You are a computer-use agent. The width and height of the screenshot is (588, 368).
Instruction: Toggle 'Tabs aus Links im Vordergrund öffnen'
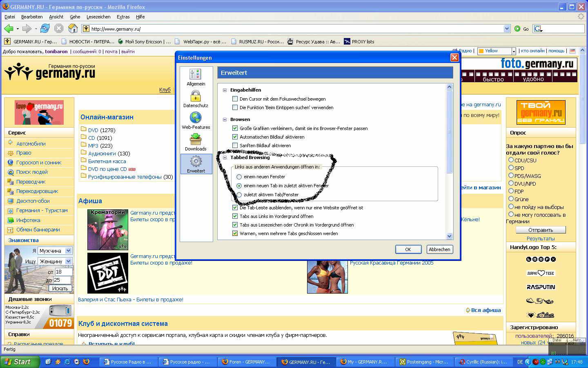[x=235, y=216]
